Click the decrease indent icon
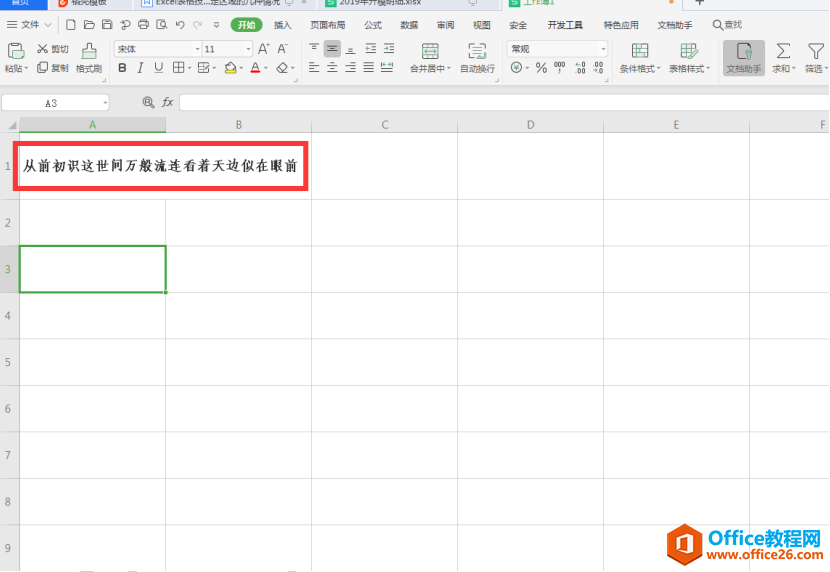The height and width of the screenshot is (572, 830). point(371,49)
